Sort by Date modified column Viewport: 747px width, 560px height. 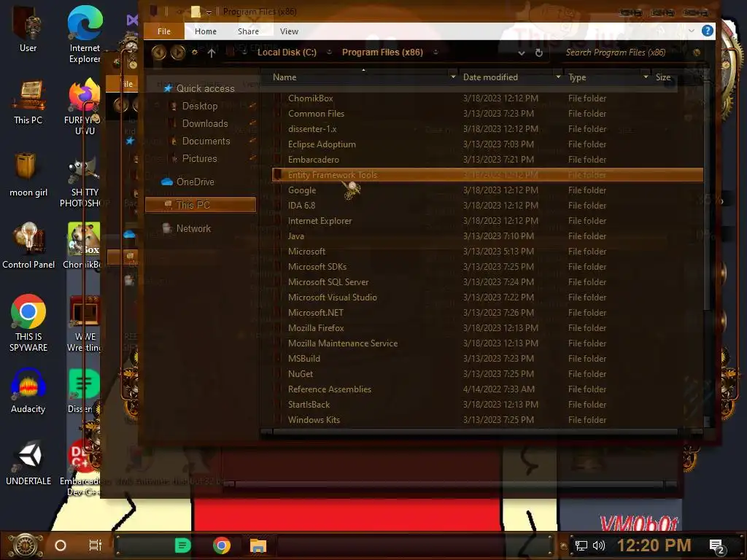(x=490, y=77)
